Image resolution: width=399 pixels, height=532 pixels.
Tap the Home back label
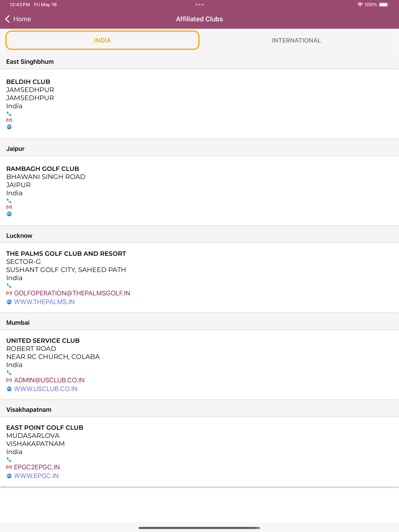coord(22,19)
